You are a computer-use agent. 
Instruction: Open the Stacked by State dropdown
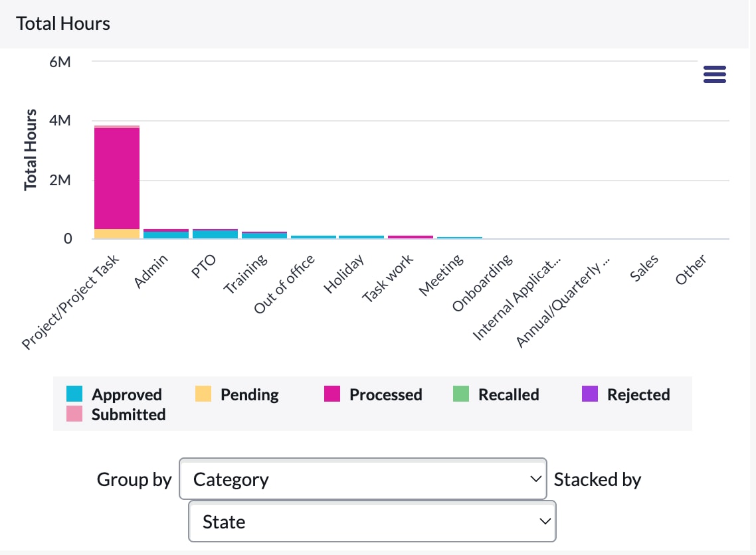pos(372,522)
